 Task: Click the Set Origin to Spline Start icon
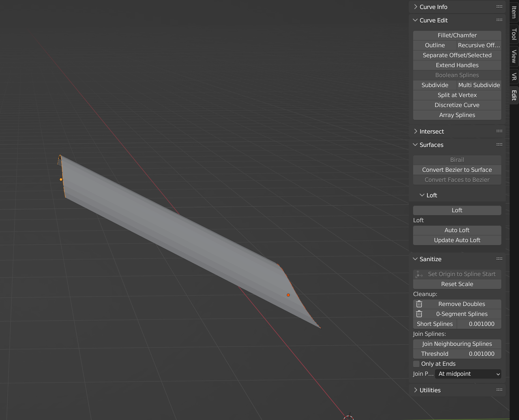[x=419, y=274]
